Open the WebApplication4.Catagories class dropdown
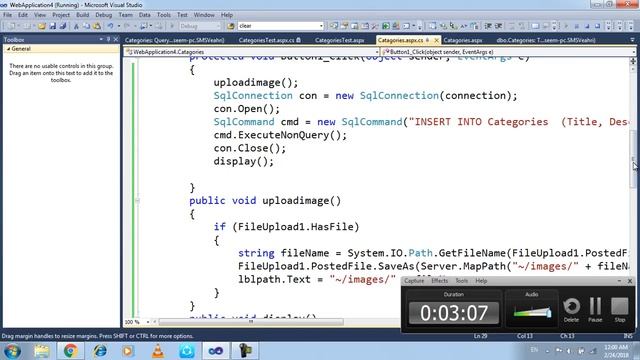This screenshot has width=640, height=360. coord(376,52)
